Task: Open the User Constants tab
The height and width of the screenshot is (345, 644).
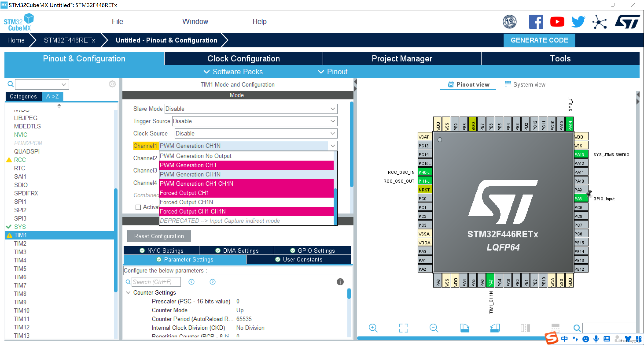Action: point(299,260)
